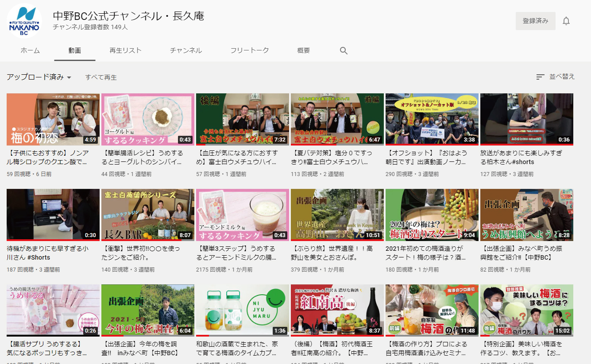591x364 pixels.
Task: Click the sort lines icon beside 並べ替え
Action: [x=540, y=77]
